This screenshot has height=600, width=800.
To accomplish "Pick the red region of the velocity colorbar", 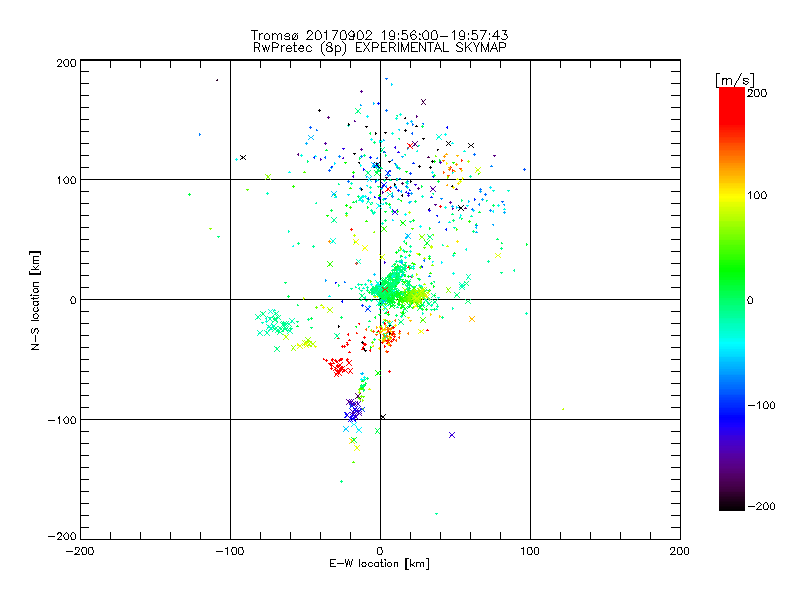I will click(732, 107).
